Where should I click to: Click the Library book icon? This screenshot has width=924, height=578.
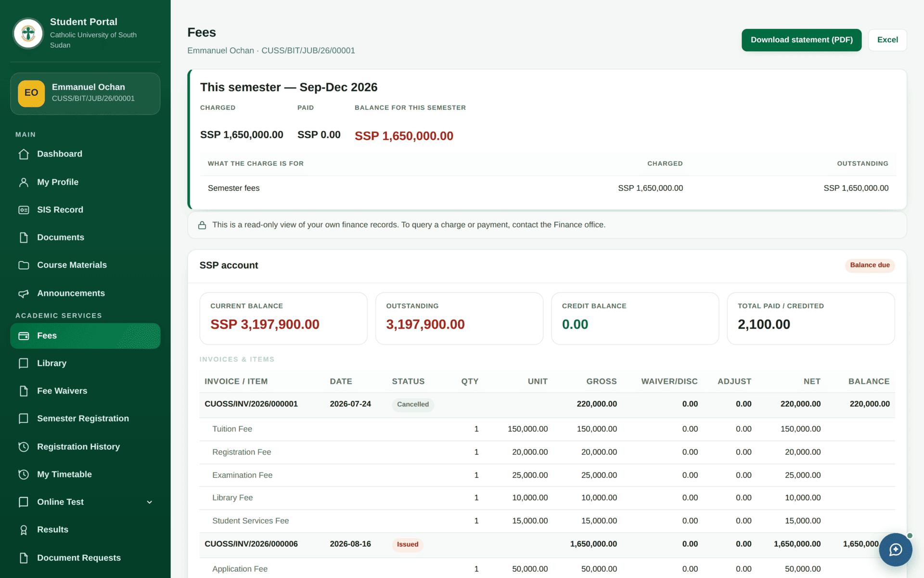click(24, 363)
